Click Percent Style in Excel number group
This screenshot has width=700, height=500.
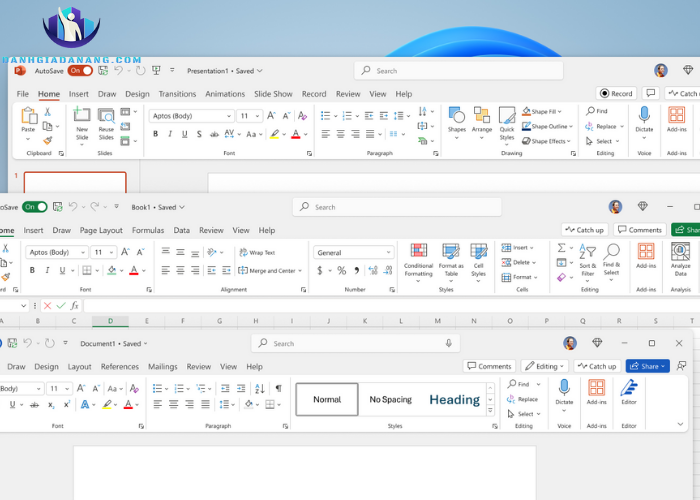(342, 271)
